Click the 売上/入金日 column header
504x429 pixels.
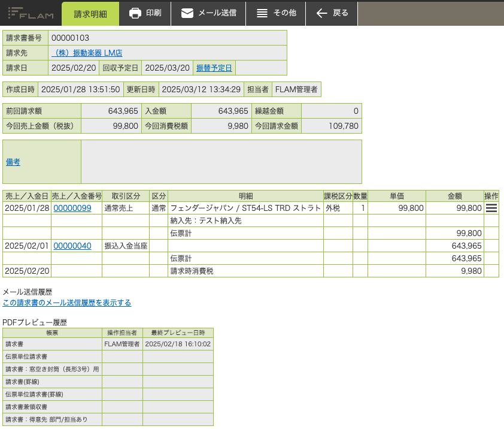27,196
